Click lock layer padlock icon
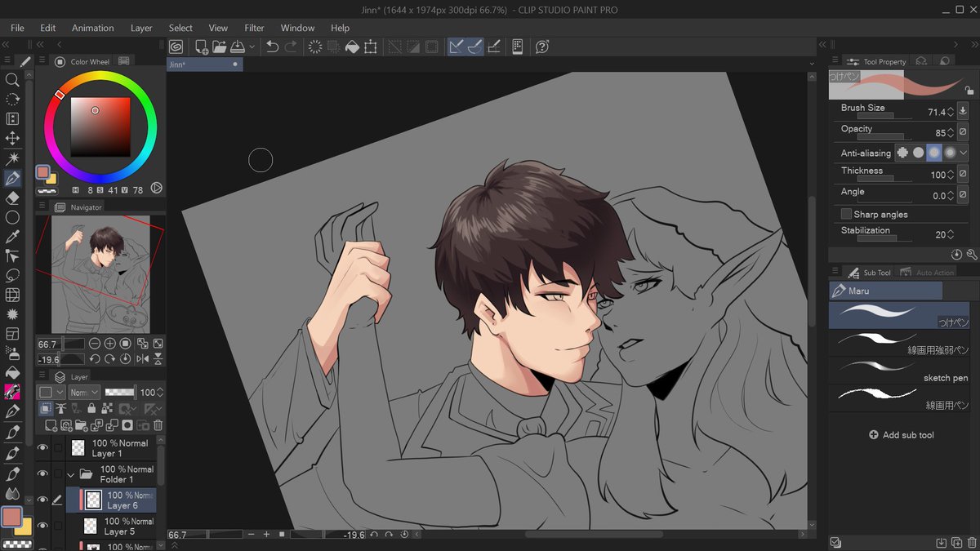 click(x=91, y=408)
